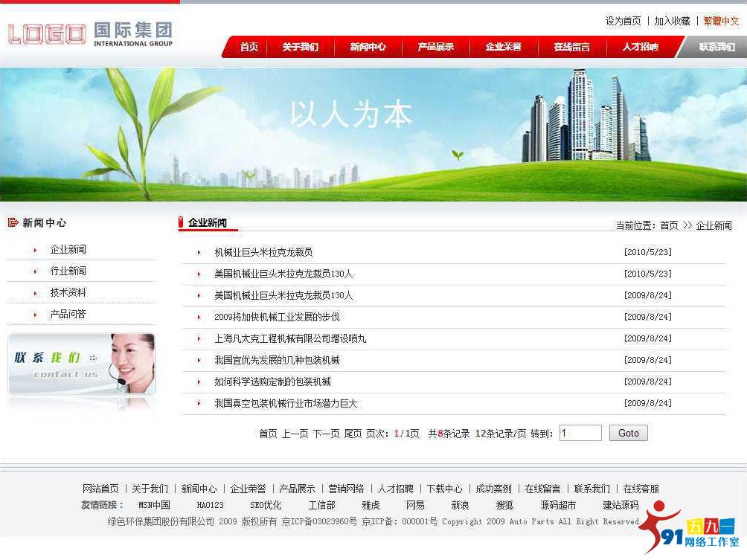The width and height of the screenshot is (747, 560).
Task: Click the Goto pagination button
Action: (628, 433)
